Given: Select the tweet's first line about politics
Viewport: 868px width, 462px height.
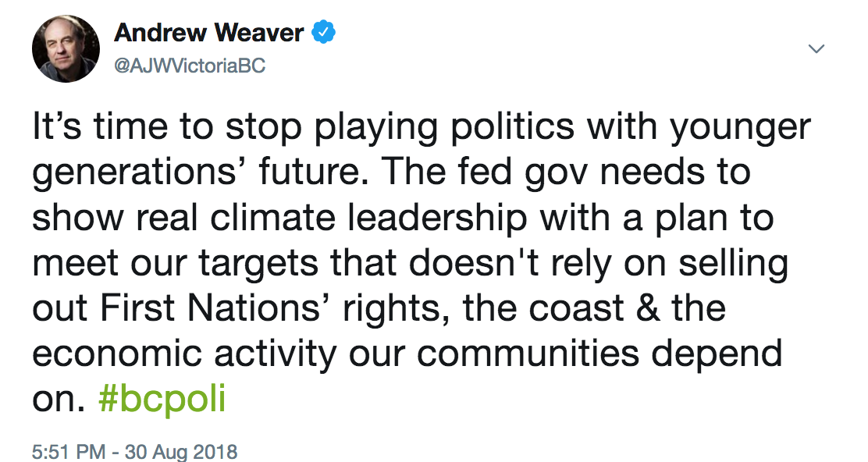Looking at the screenshot, I should [422, 128].
